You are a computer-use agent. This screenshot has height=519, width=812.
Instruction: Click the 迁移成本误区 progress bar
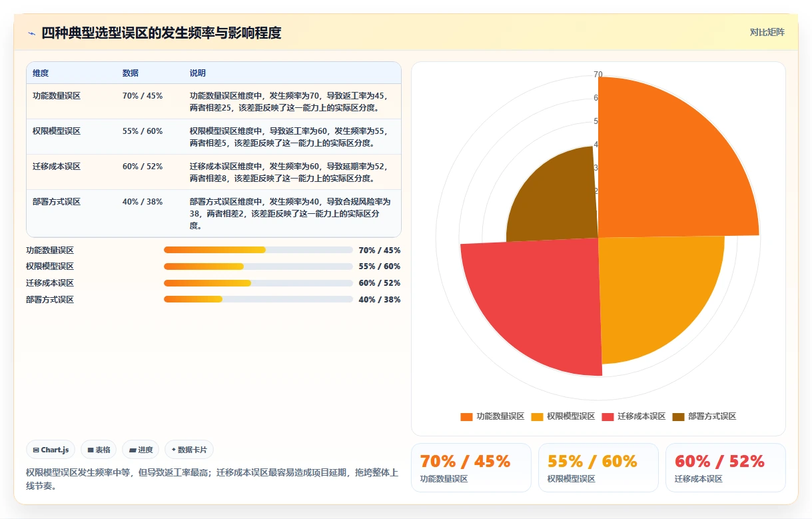click(258, 283)
